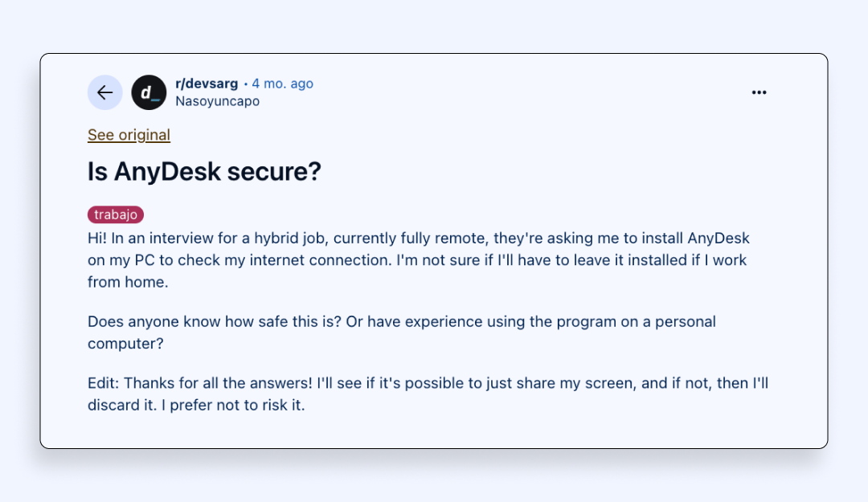Click the author name Nasoyuncapo

pos(217,100)
